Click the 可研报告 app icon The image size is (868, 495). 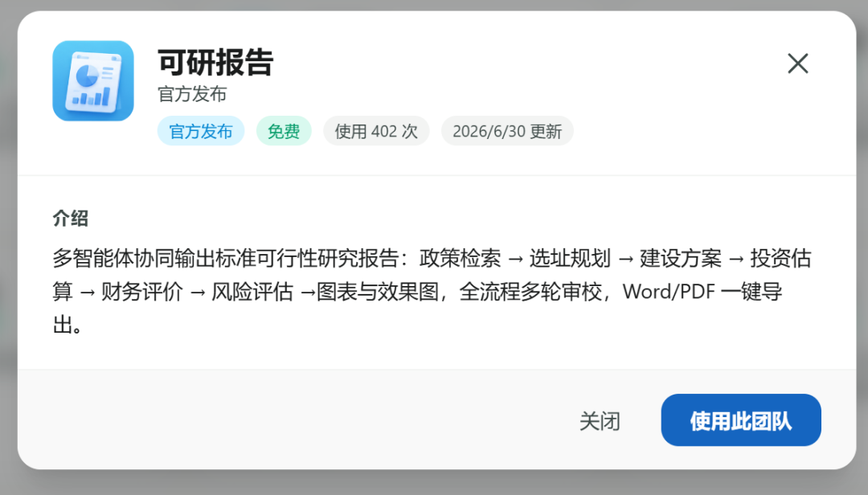(x=93, y=81)
